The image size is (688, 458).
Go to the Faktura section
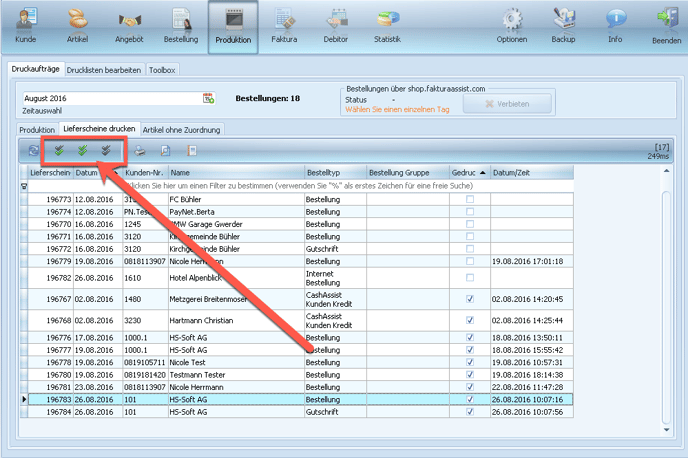(x=284, y=27)
